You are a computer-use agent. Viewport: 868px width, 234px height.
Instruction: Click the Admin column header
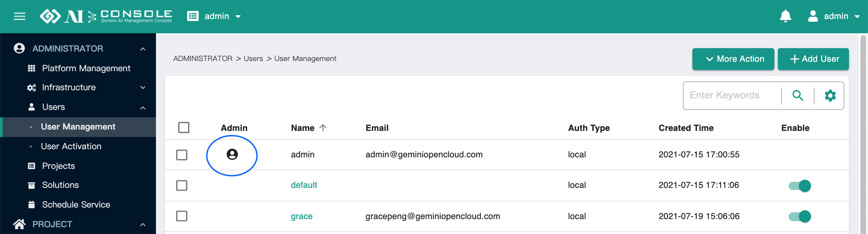[x=234, y=128]
